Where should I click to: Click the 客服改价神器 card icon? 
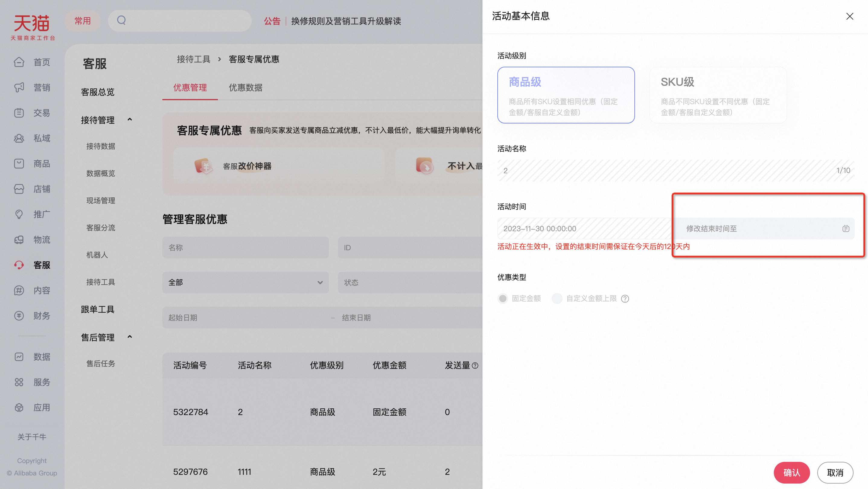pos(203,166)
